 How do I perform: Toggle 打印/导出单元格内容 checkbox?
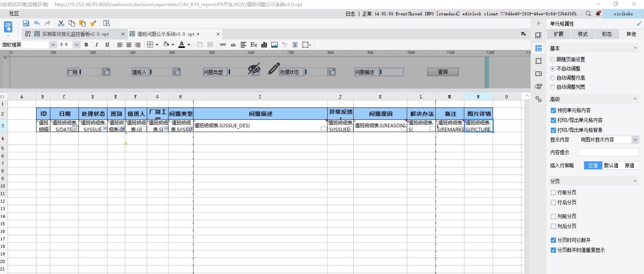click(553, 120)
